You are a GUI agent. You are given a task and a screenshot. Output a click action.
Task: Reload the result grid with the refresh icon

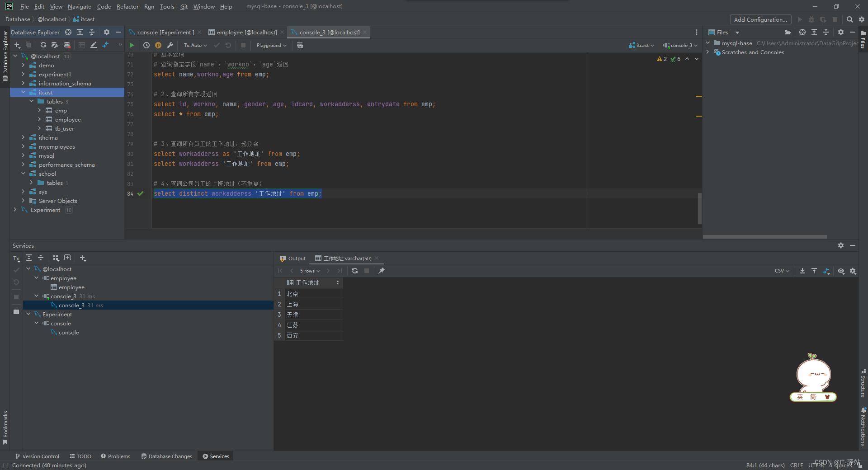coord(354,271)
